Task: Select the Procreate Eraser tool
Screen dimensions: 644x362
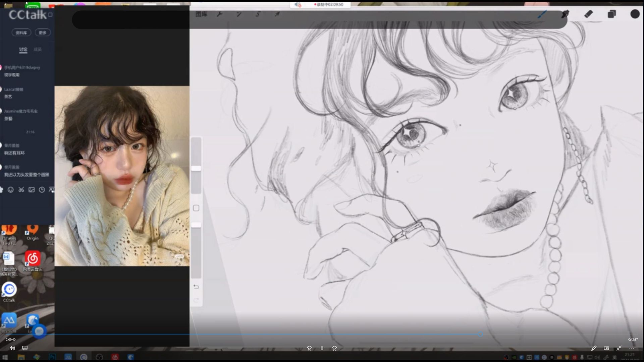Action: pyautogui.click(x=589, y=14)
